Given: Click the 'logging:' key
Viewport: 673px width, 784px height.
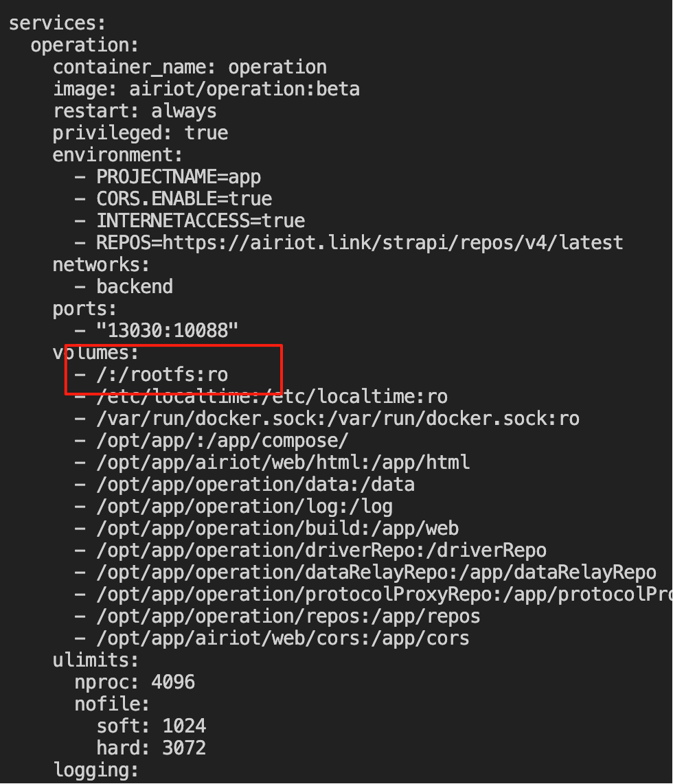Looking at the screenshot, I should click(95, 770).
